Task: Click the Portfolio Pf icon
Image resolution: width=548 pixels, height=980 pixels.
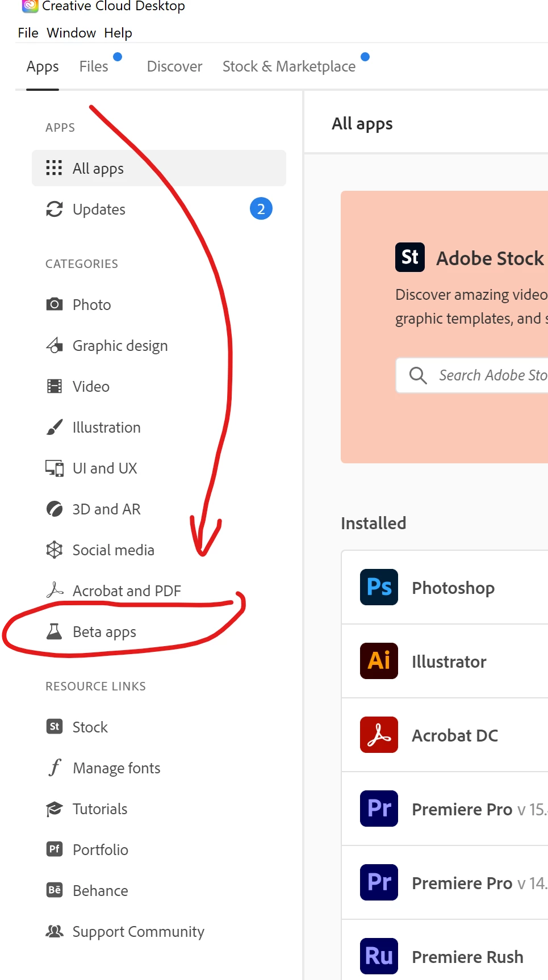Action: (x=55, y=849)
